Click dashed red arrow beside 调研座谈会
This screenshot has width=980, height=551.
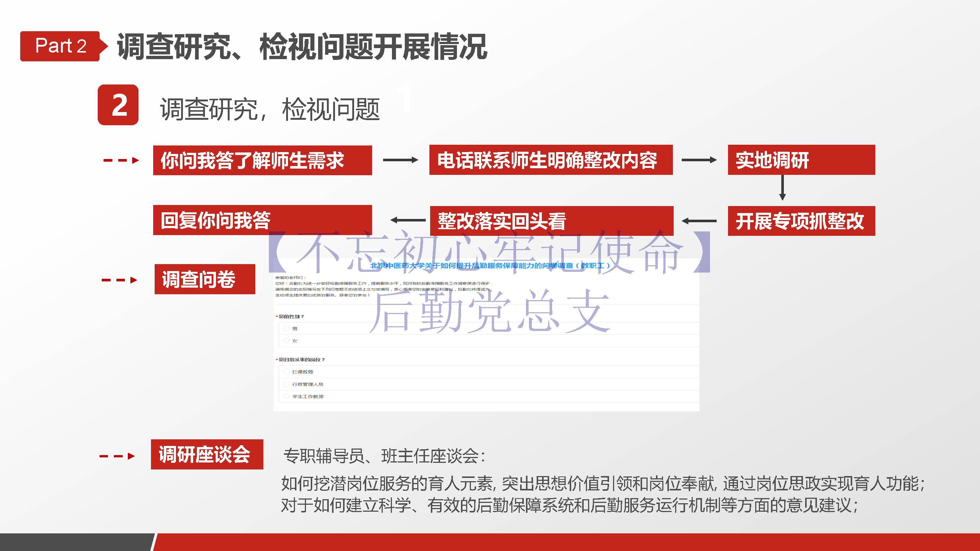click(x=117, y=456)
